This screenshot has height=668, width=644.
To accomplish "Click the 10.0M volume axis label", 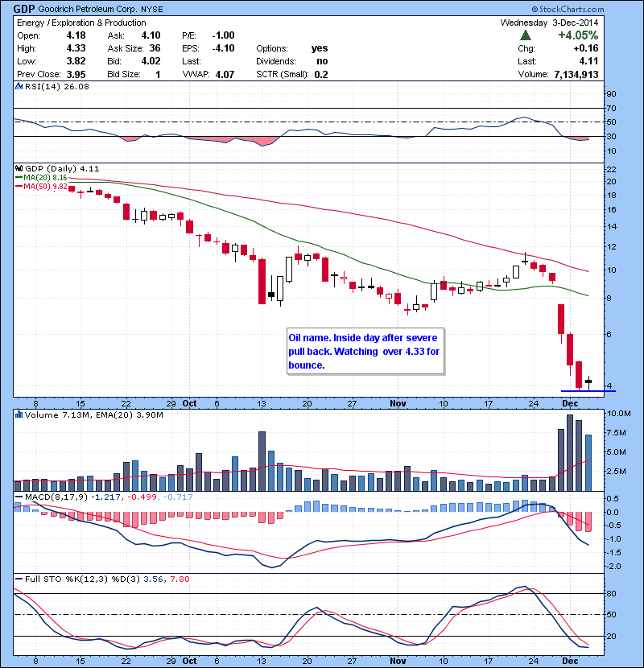I will [x=619, y=413].
